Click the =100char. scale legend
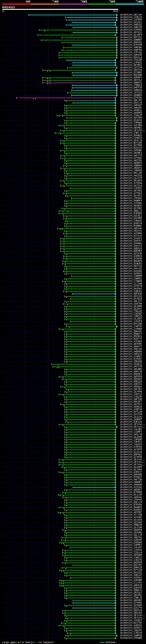The height and width of the screenshot is (644, 146). tap(109, 642)
